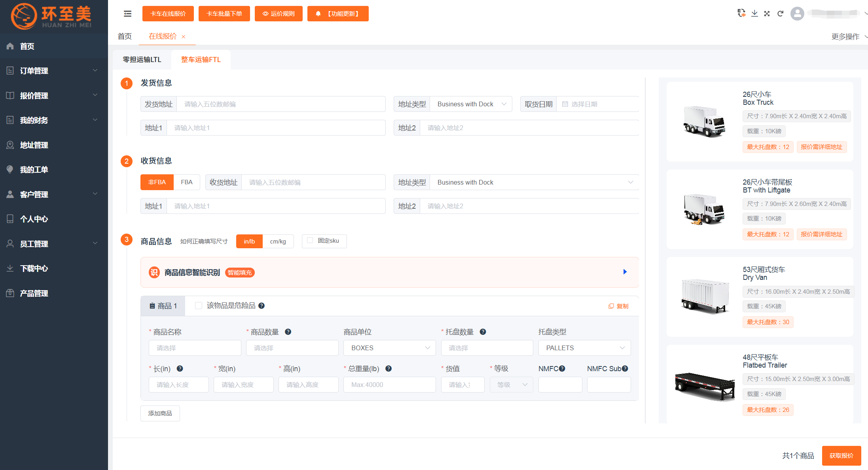Image resolution: width=868 pixels, height=470 pixels.
Task: Switch units to cm/kg
Action: 278,241
